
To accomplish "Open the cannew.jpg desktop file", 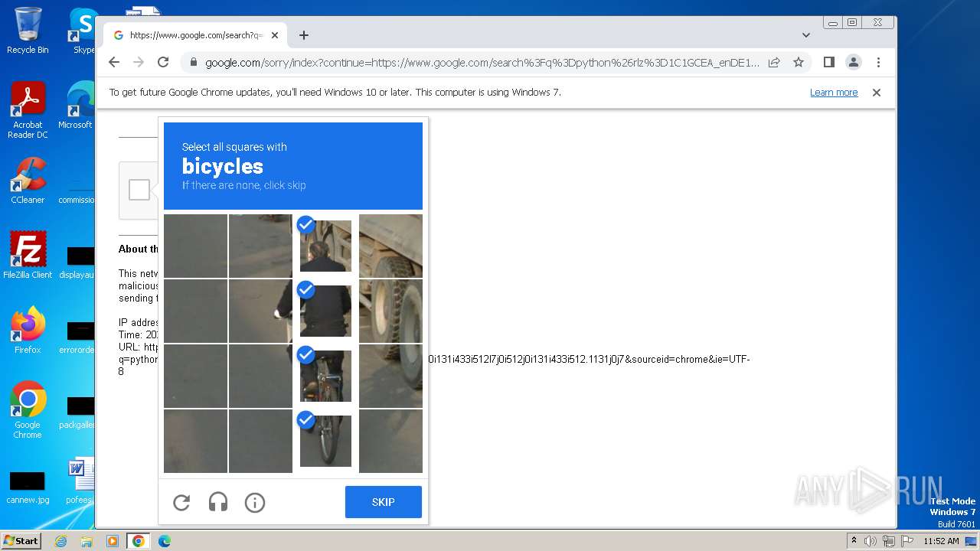I will point(28,488).
